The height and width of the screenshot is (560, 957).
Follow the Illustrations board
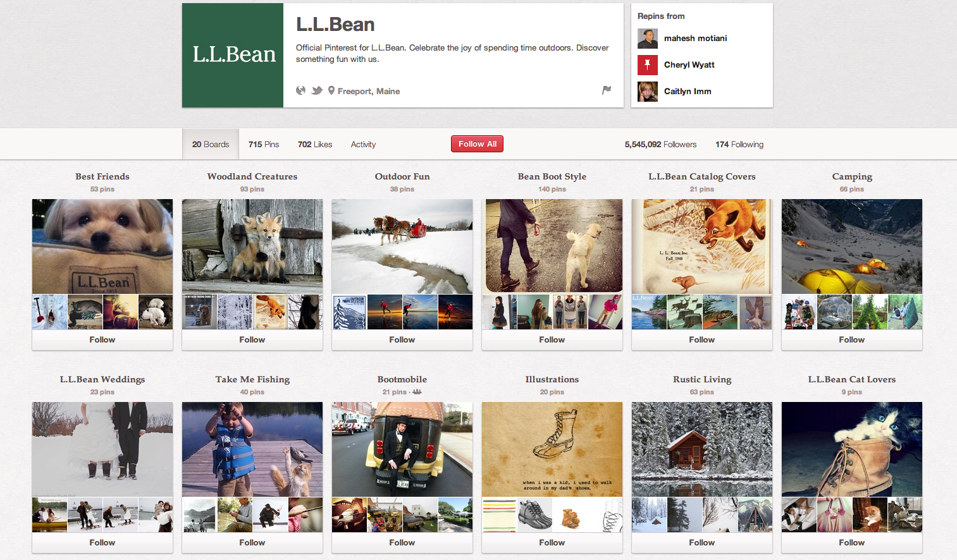tap(552, 542)
